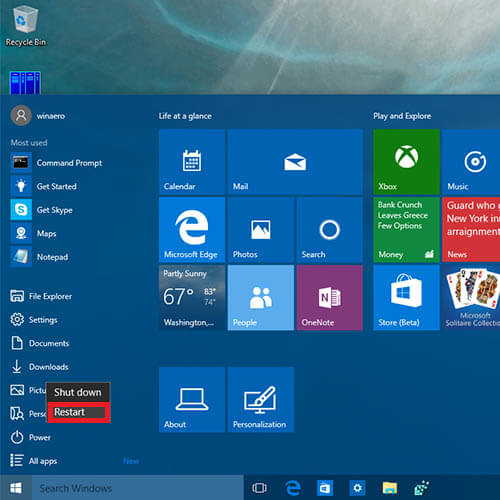Launch the OneNote tile
500x500 pixels.
[x=329, y=298]
